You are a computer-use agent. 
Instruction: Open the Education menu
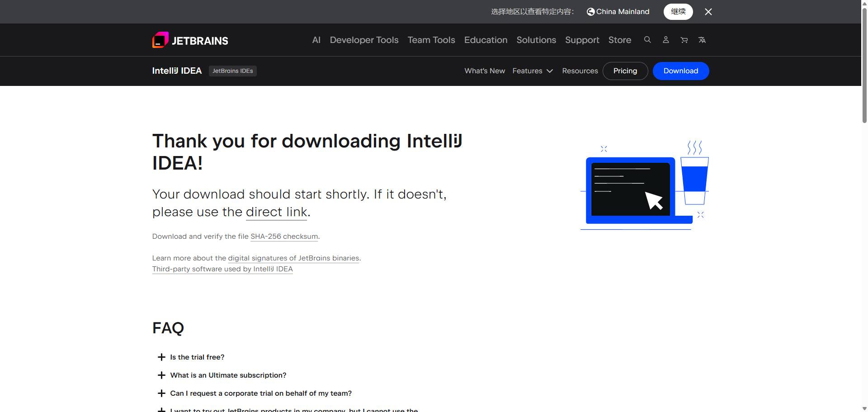click(486, 40)
